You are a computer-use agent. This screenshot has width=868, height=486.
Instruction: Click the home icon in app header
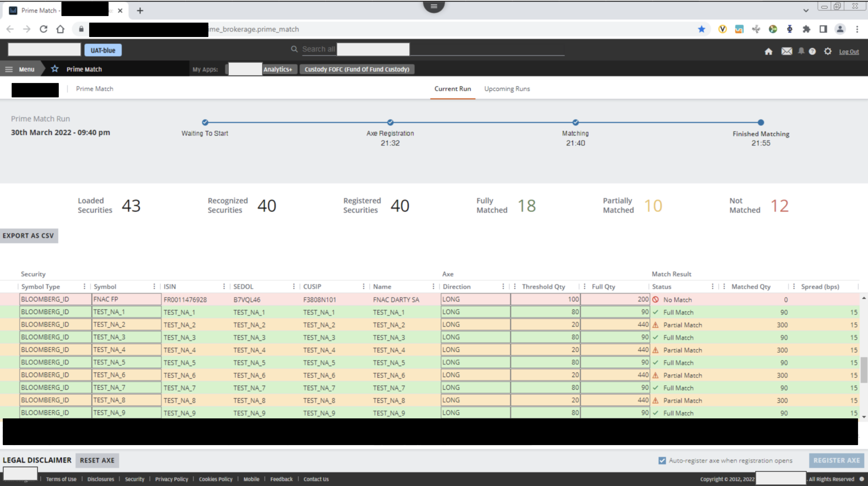point(768,51)
